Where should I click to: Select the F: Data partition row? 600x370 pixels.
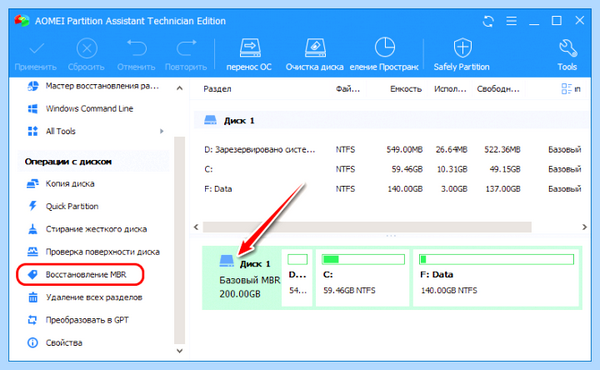click(392, 189)
